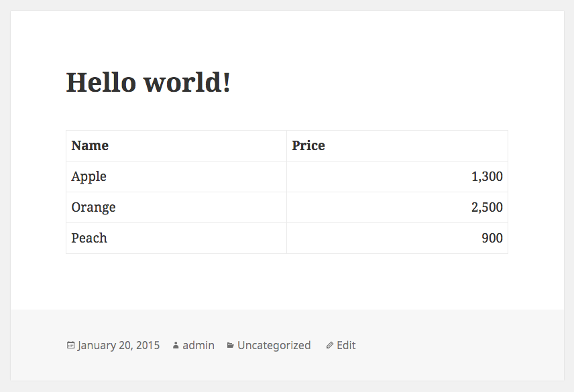Screen dimensions: 574x392
Task: Click the 1,300 price cell
Action: [x=397, y=177]
